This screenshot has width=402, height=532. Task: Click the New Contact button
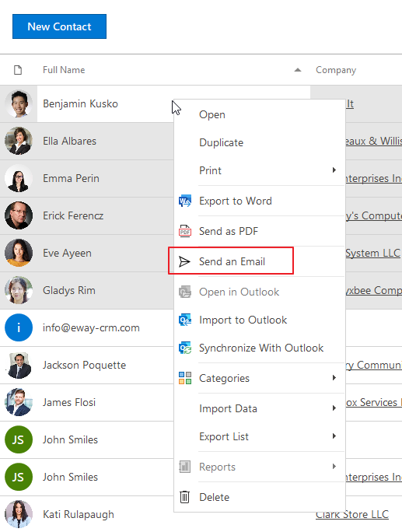coord(59,26)
